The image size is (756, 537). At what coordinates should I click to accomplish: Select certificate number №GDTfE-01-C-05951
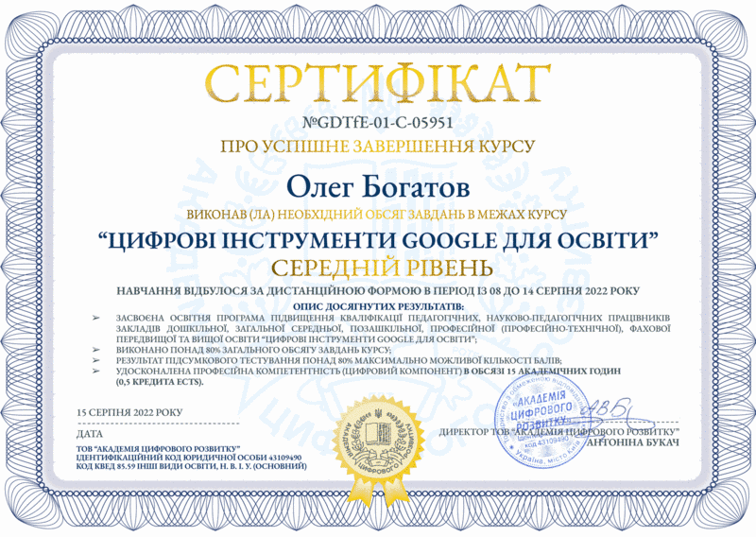[377, 123]
